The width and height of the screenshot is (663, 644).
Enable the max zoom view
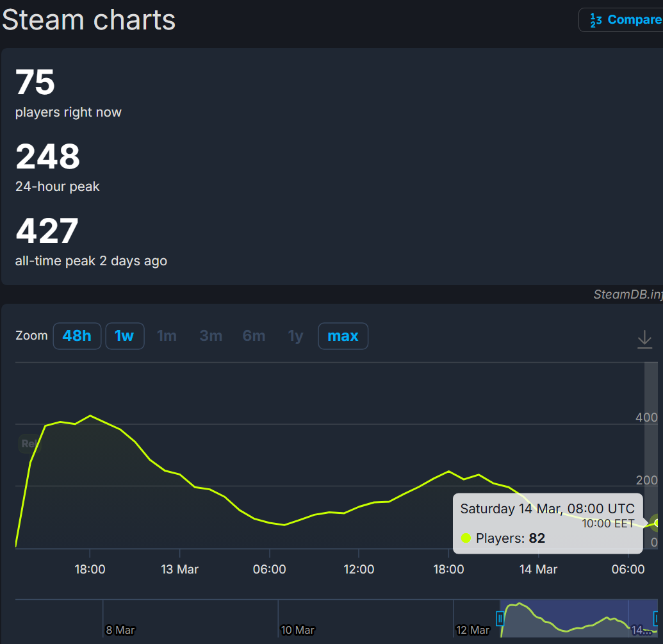(343, 336)
